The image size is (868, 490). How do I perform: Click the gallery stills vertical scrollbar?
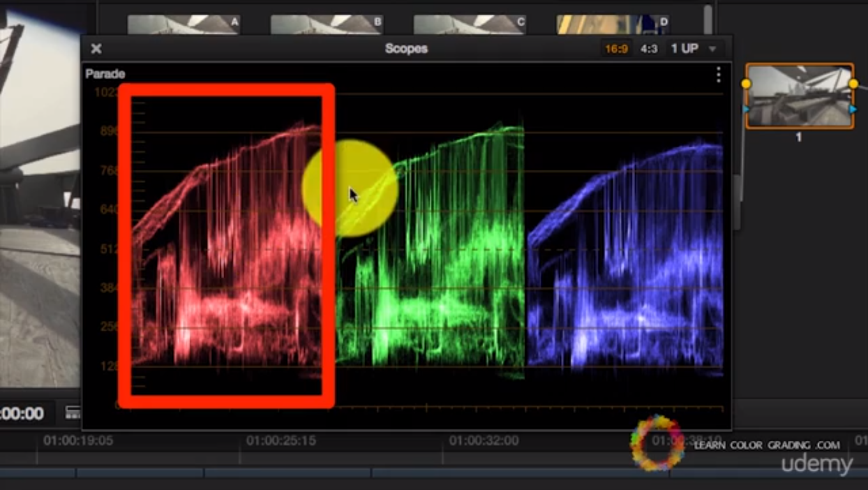[708, 19]
